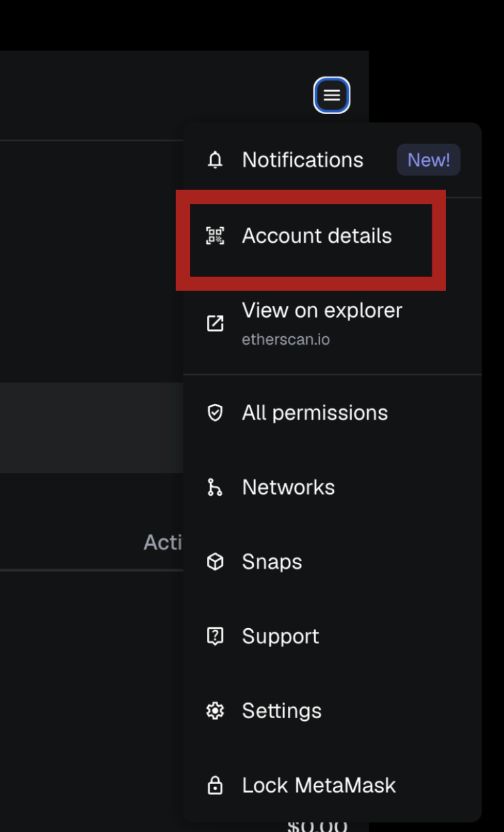Screen dimensions: 504x832
Task: Open the Settings menu entry
Action: pos(282,710)
